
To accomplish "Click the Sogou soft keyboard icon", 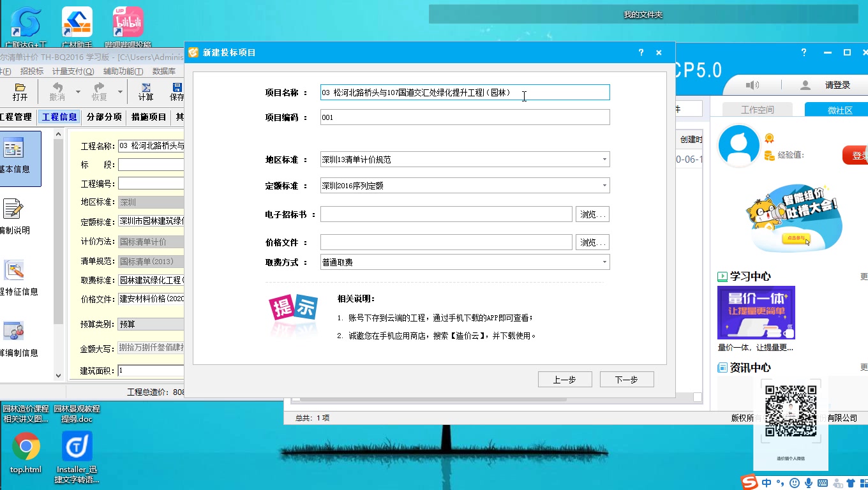I will point(823,482).
